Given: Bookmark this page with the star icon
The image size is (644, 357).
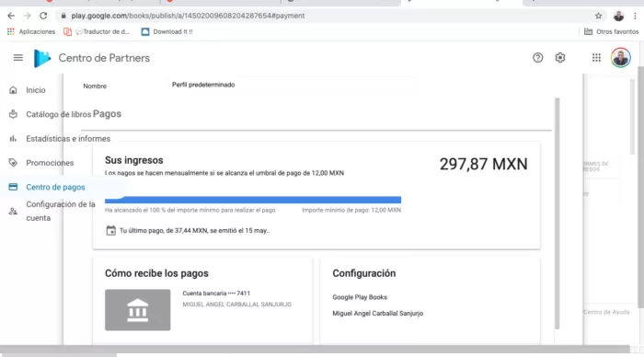Looking at the screenshot, I should coord(598,16).
